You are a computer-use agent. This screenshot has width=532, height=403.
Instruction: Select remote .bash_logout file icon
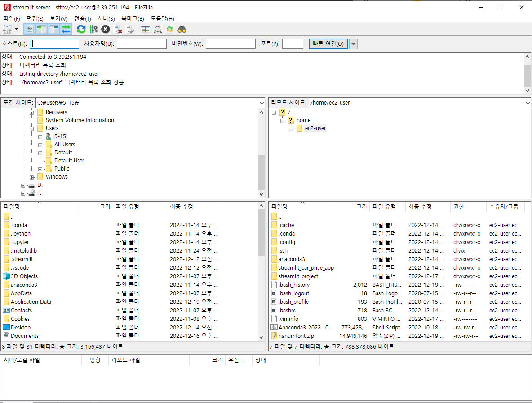[274, 293]
